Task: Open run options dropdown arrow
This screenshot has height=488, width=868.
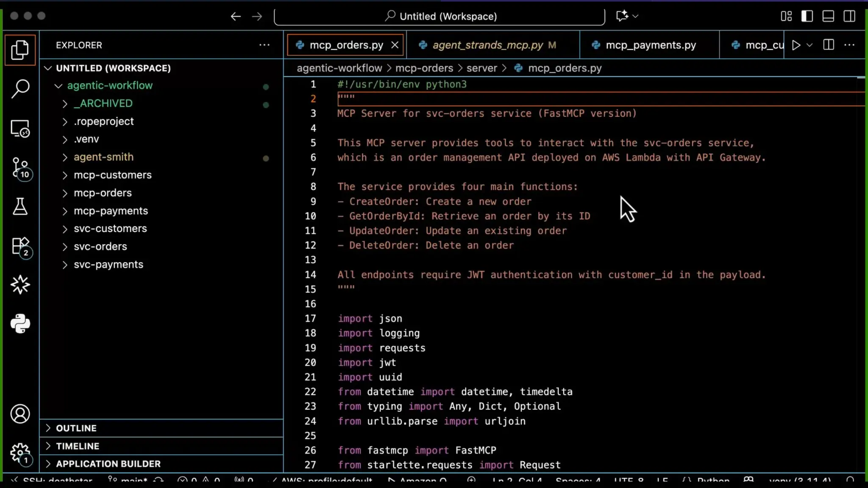Action: pyautogui.click(x=810, y=45)
